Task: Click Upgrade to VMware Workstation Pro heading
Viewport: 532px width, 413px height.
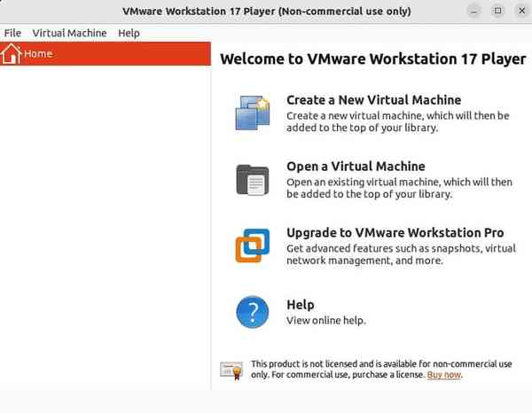Action: (x=395, y=232)
